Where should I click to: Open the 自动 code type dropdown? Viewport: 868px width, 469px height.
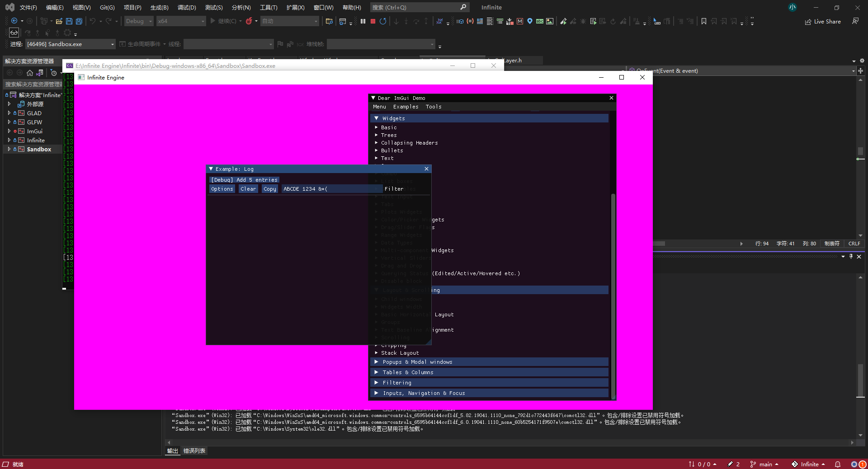(x=290, y=21)
